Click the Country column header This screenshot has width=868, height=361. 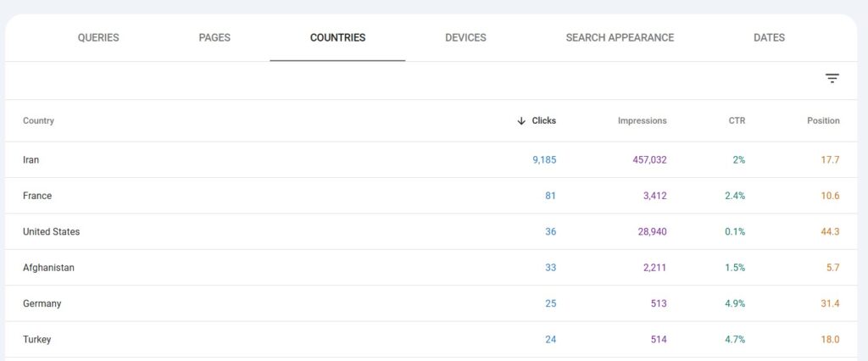pos(38,121)
